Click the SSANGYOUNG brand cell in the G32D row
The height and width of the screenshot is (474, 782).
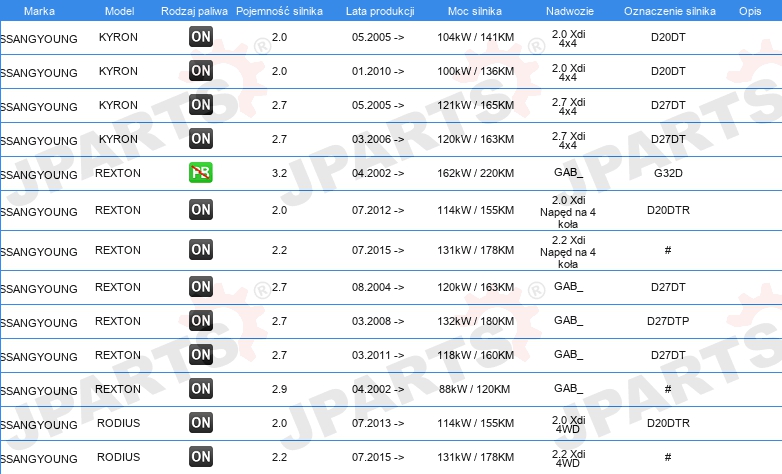coord(39,175)
